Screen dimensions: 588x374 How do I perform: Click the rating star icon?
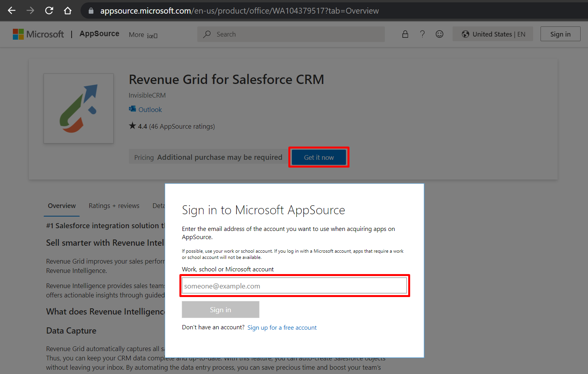pos(132,126)
